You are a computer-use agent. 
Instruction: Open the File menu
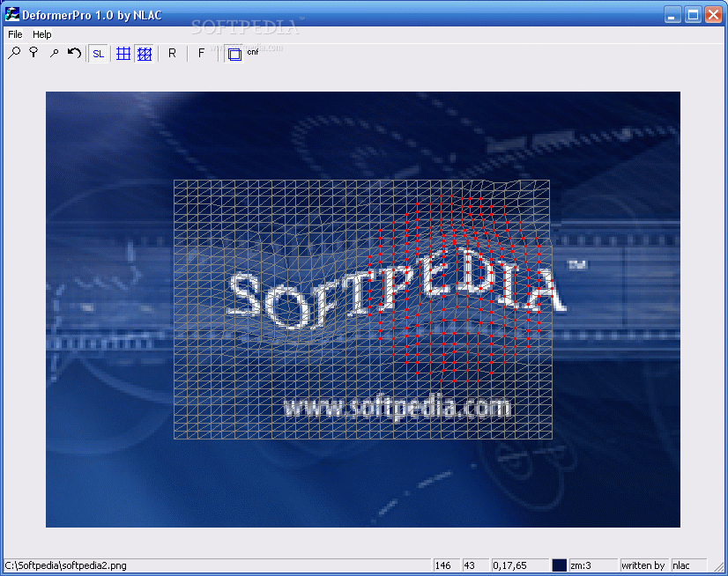tap(15, 34)
